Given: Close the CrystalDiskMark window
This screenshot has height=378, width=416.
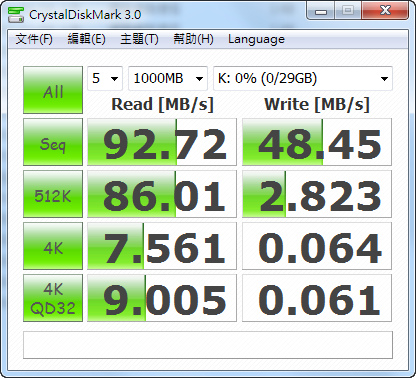Looking at the screenshot, I should tap(385, 11).
